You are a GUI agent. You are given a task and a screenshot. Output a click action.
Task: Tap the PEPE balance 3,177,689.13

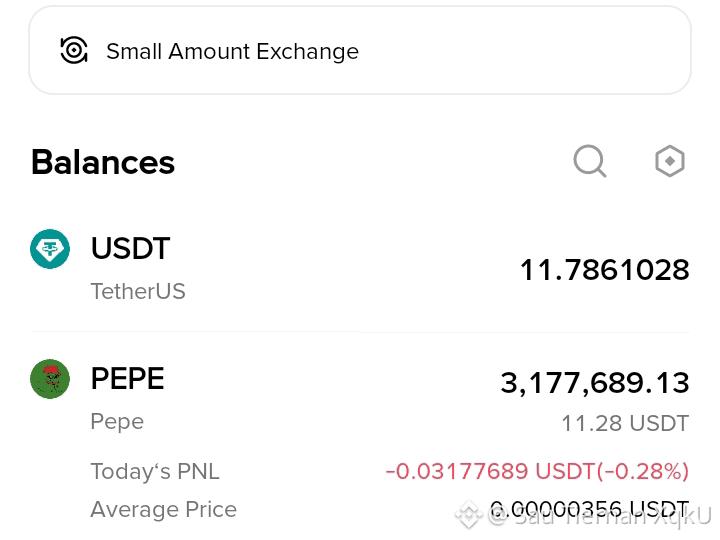click(x=595, y=382)
